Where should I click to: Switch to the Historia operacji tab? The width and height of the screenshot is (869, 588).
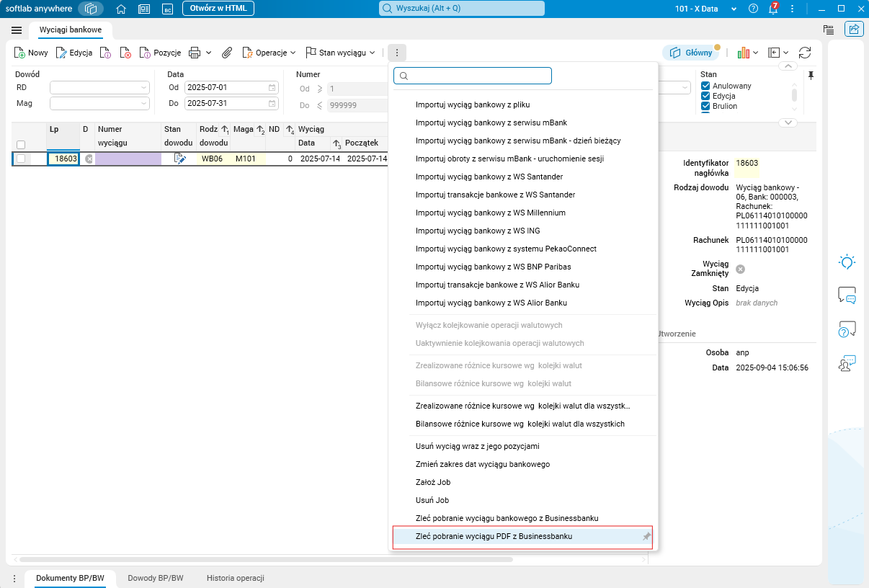coord(235,578)
